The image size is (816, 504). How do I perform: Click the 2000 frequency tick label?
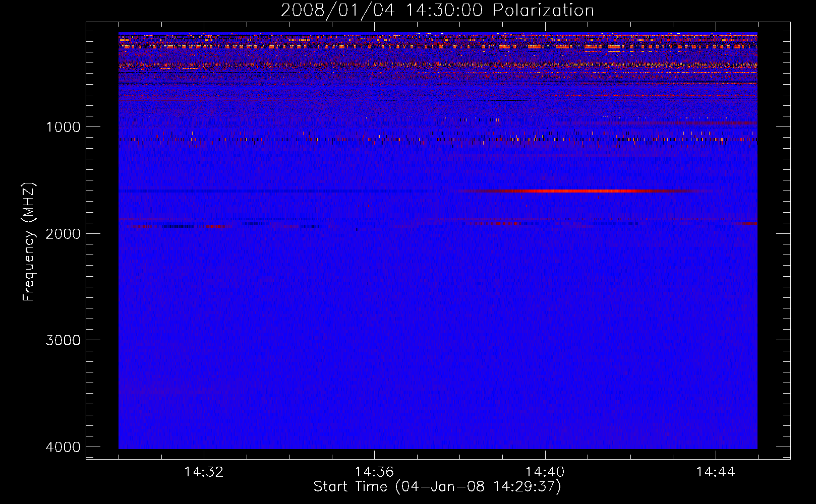click(x=63, y=233)
